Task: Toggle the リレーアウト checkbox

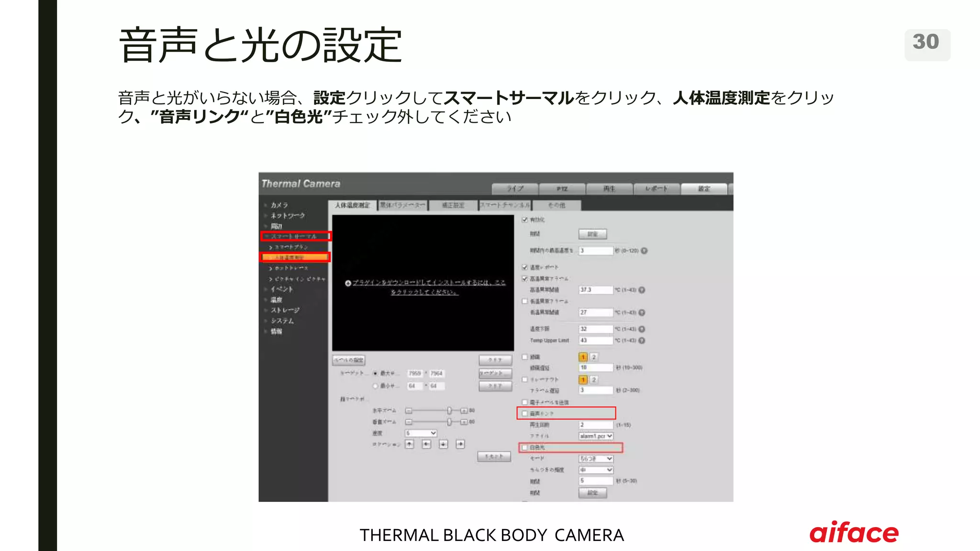Action: point(524,379)
